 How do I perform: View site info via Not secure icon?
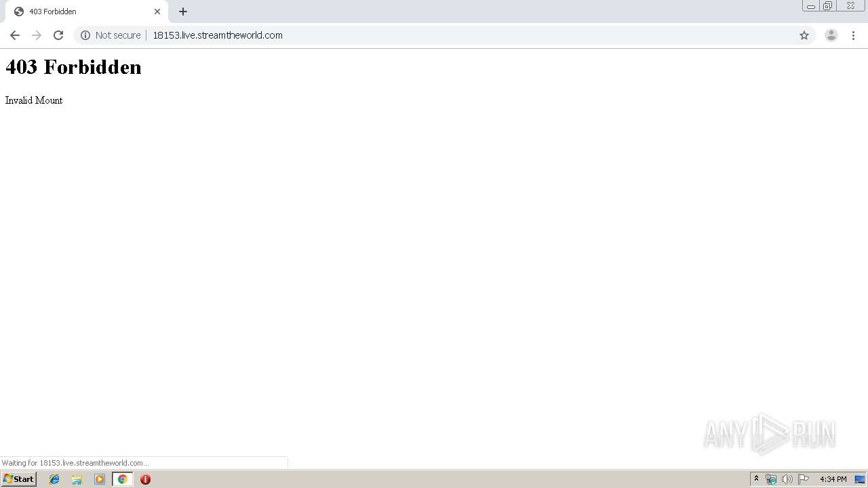click(x=85, y=35)
